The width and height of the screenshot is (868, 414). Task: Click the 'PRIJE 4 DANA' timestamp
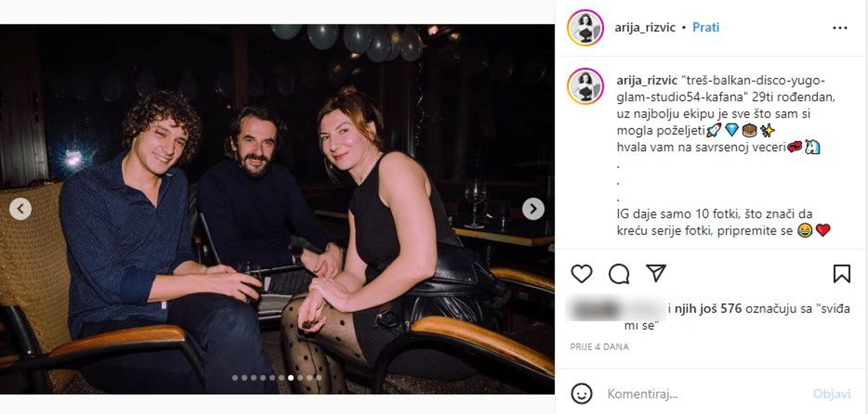point(599,347)
